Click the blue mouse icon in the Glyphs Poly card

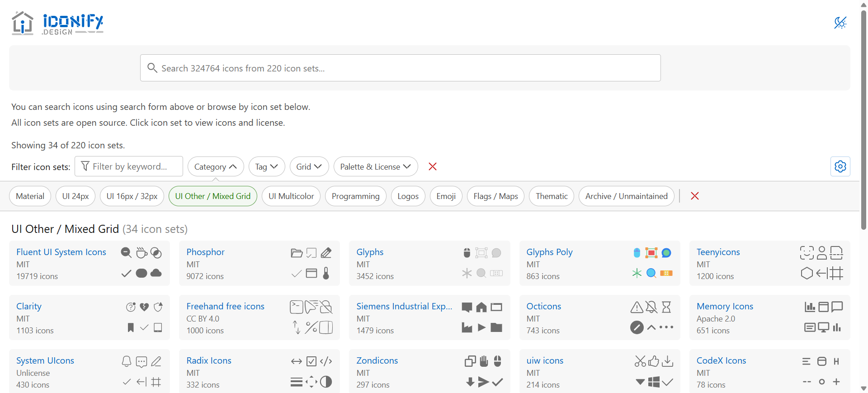[637, 253]
